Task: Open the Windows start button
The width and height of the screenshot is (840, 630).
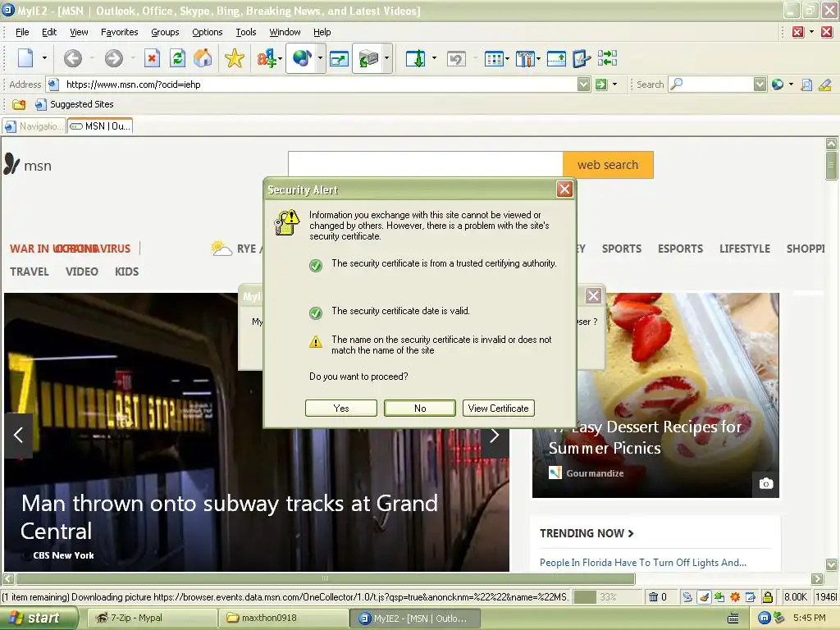Action: [39, 618]
